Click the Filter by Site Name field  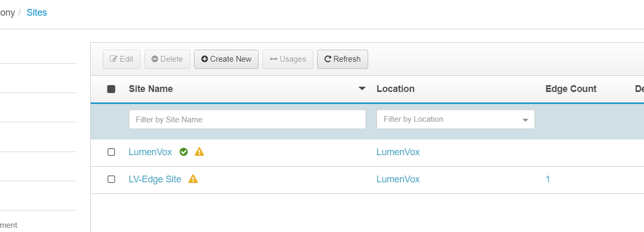point(247,120)
